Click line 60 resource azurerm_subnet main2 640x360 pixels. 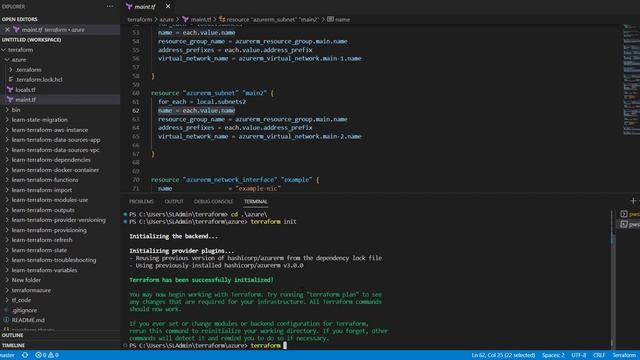tap(212, 93)
